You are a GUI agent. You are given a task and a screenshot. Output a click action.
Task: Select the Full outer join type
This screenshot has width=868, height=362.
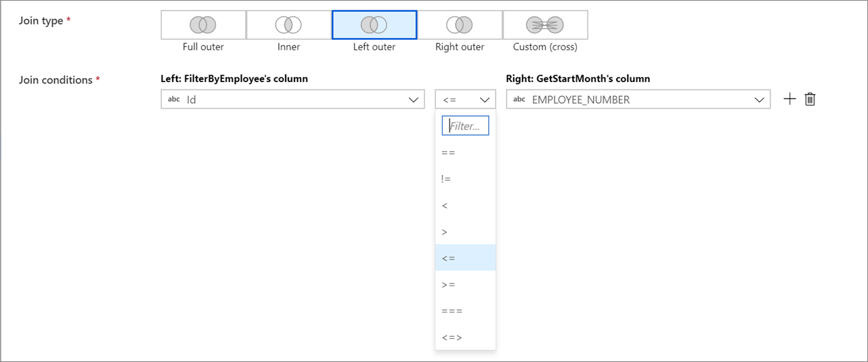pos(203,25)
